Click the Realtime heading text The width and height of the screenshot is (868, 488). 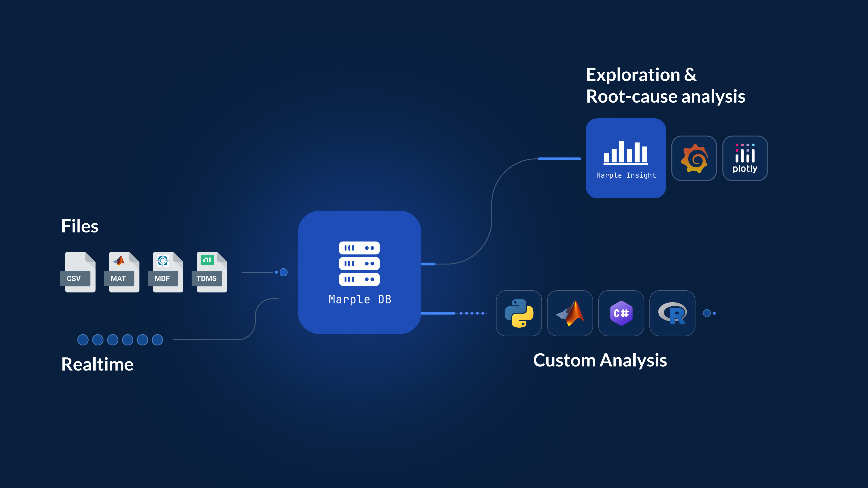pyautogui.click(x=97, y=364)
